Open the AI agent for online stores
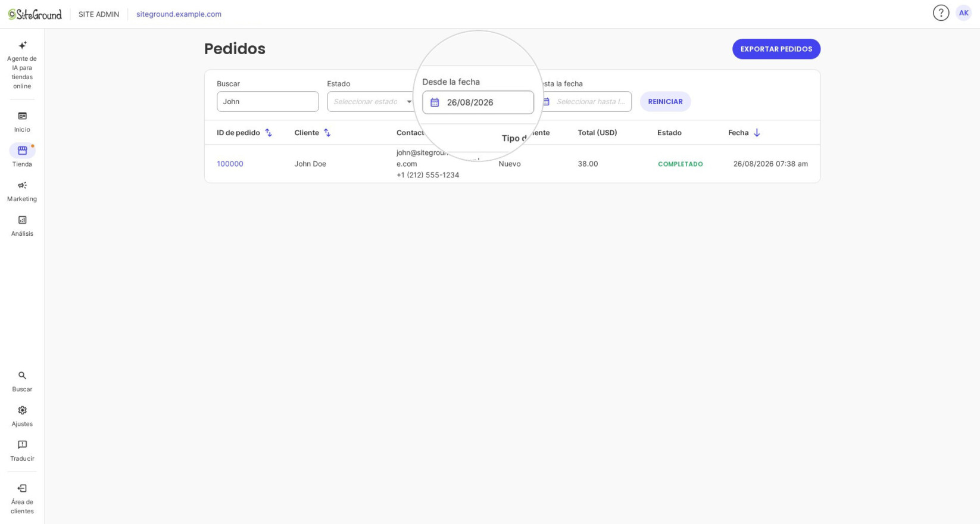 pyautogui.click(x=22, y=65)
